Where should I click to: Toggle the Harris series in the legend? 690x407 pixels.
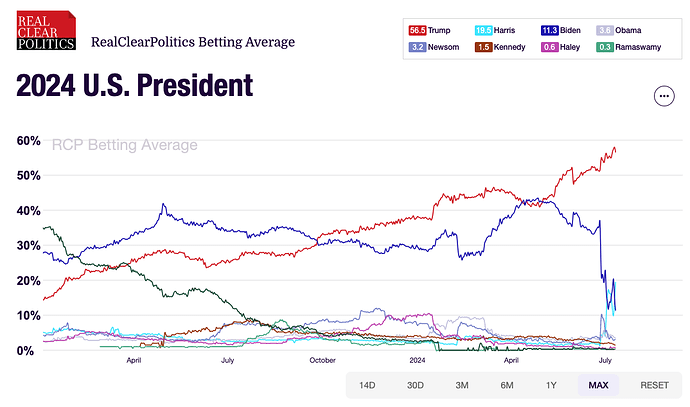495,30
